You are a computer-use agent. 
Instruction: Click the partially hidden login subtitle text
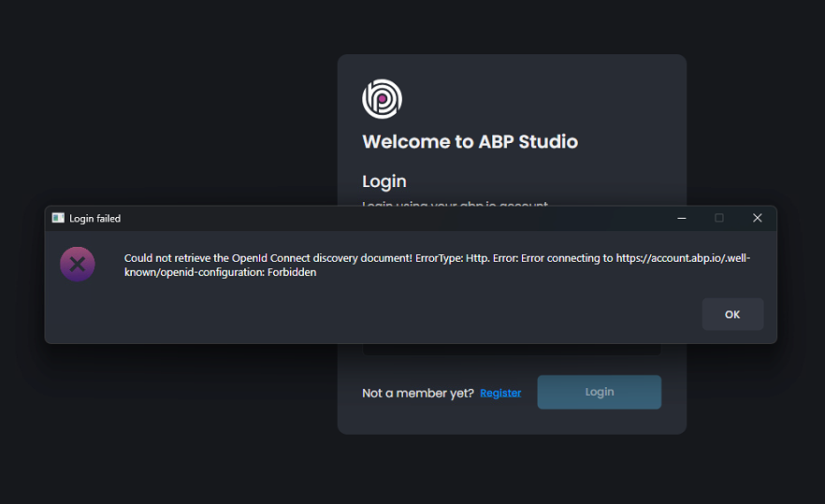455,203
